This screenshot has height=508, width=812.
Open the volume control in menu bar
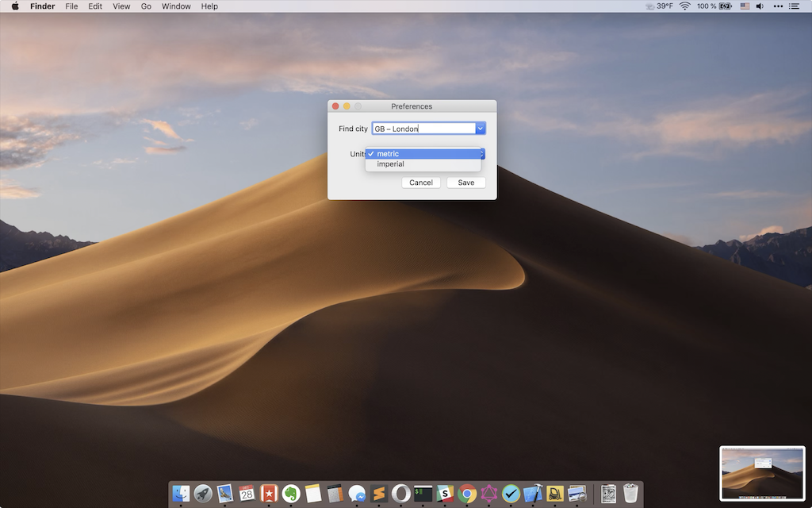[x=760, y=6]
